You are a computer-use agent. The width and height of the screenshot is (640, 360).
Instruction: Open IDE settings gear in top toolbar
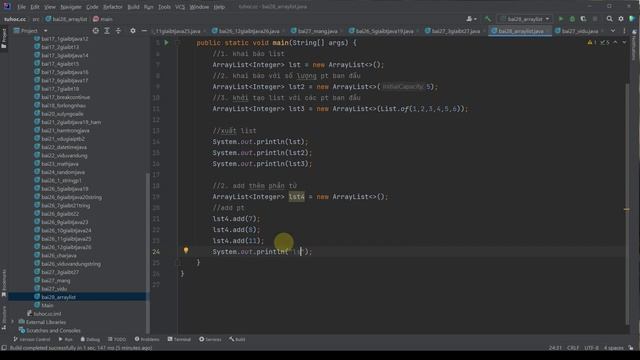tap(621, 19)
